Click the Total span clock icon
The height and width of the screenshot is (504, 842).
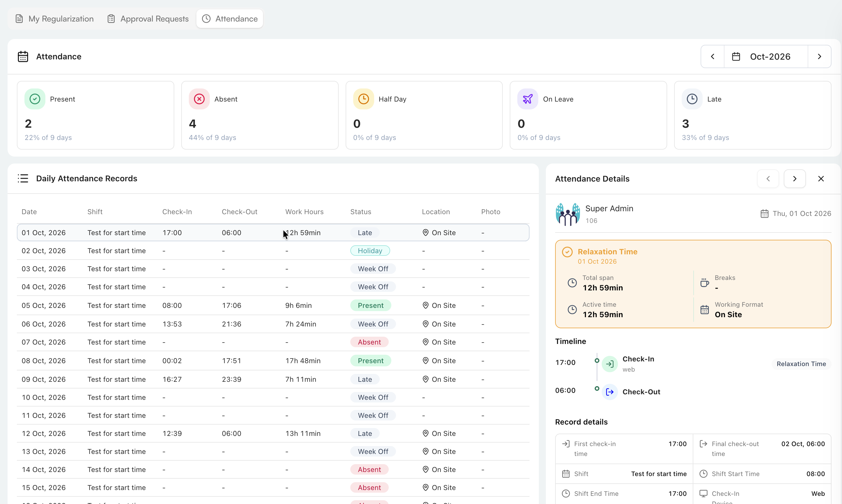click(x=572, y=283)
